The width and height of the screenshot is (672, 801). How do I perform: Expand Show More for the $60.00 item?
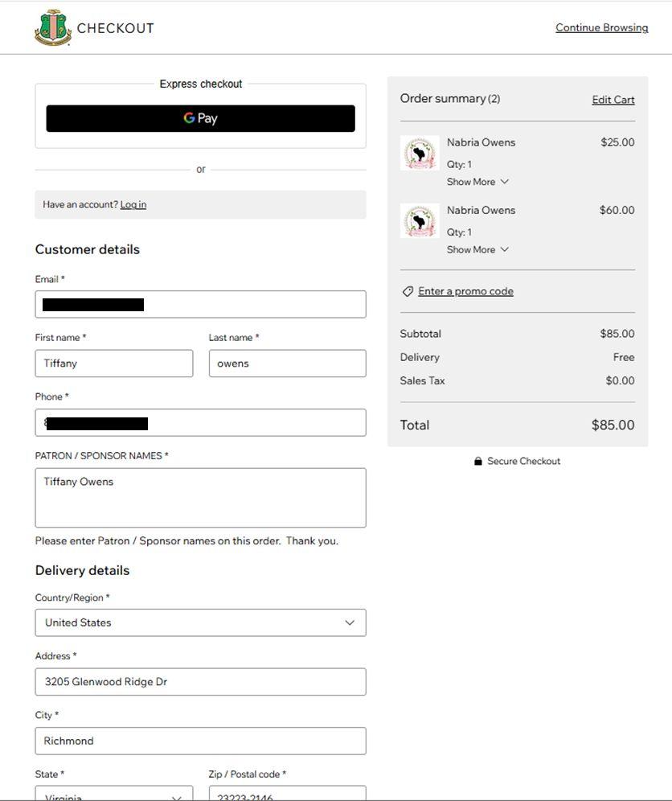(477, 249)
